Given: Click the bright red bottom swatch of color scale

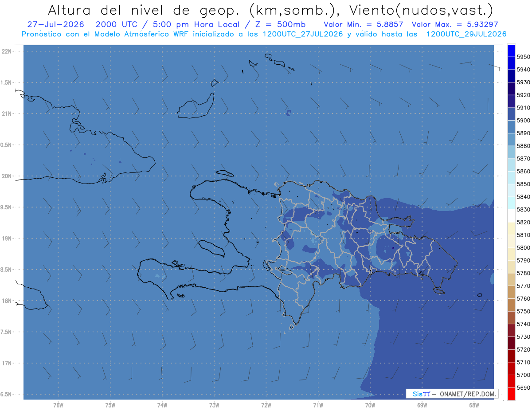Looking at the screenshot, I should click(511, 394).
